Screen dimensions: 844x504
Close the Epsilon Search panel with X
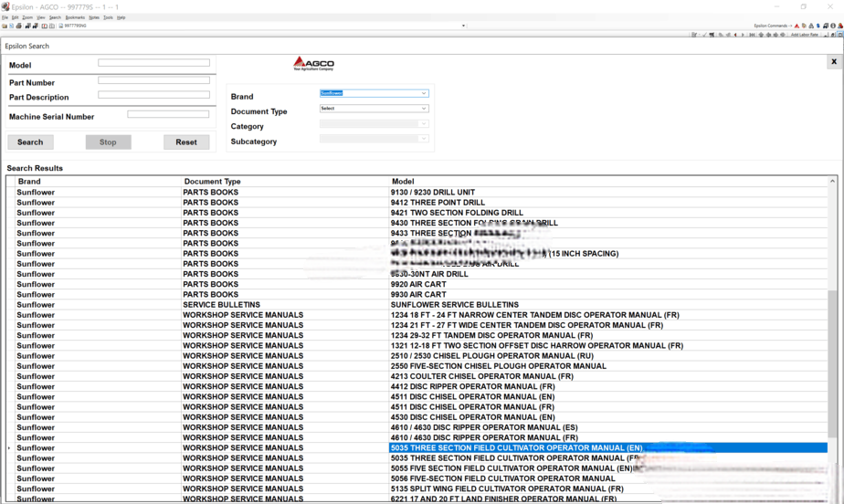[x=834, y=62]
